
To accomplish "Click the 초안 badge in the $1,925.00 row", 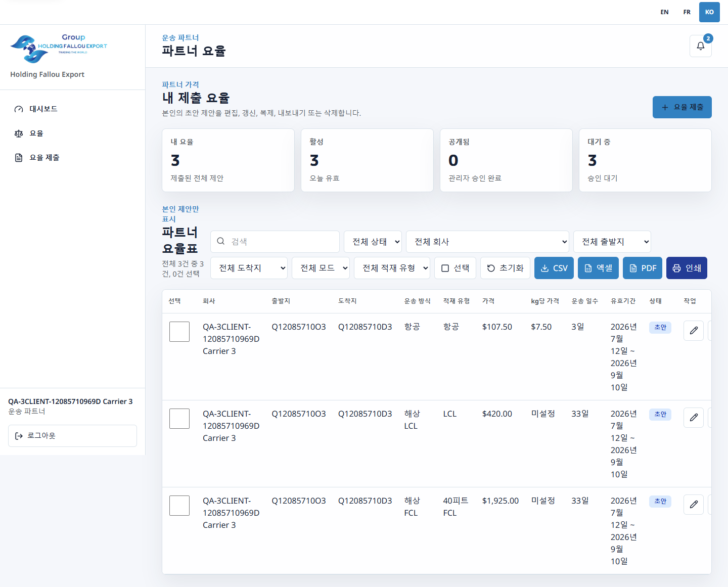I will pos(660,501).
